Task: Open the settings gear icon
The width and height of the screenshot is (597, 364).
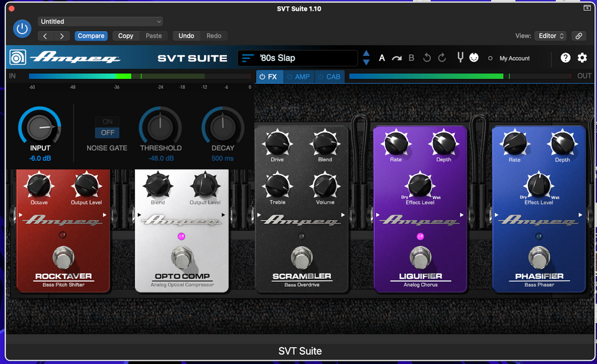Action: tap(582, 58)
